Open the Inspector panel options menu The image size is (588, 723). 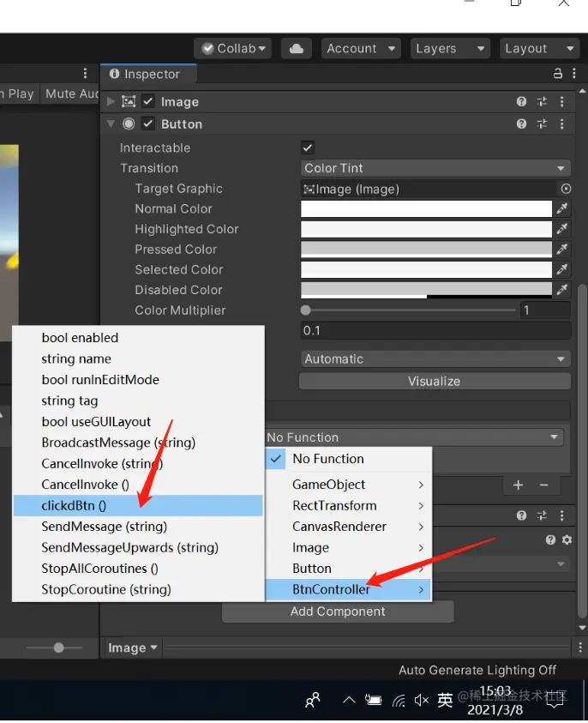[573, 73]
